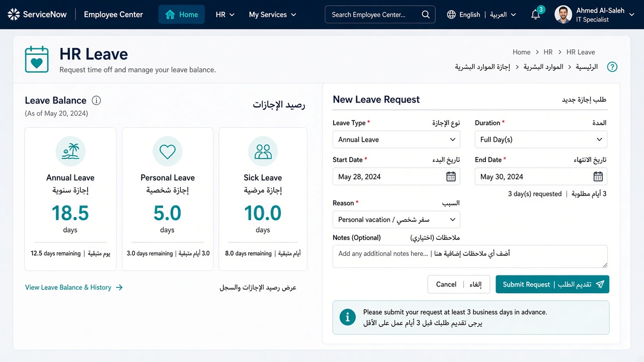Open the End Date calendar picker
The height and width of the screenshot is (362, 644).
click(598, 176)
